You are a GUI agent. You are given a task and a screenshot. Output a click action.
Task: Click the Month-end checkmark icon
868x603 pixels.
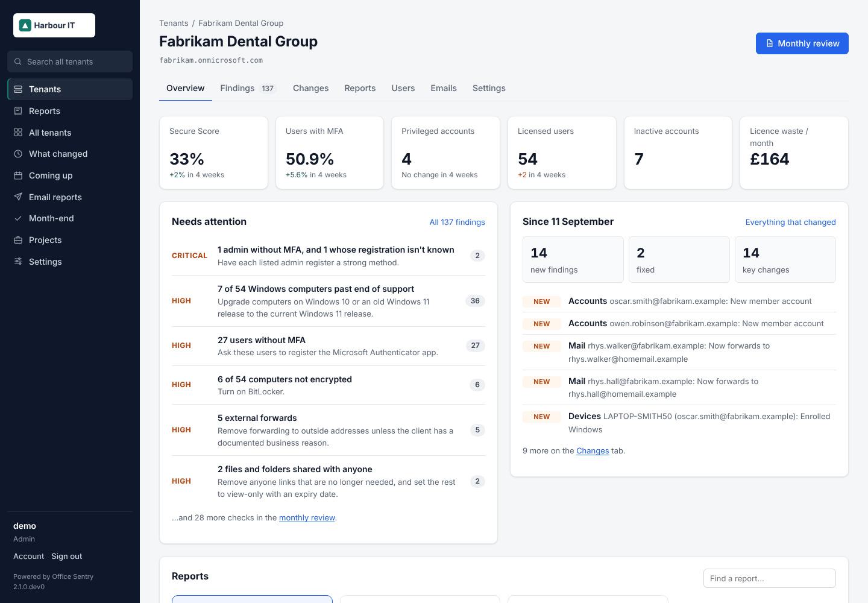click(18, 218)
